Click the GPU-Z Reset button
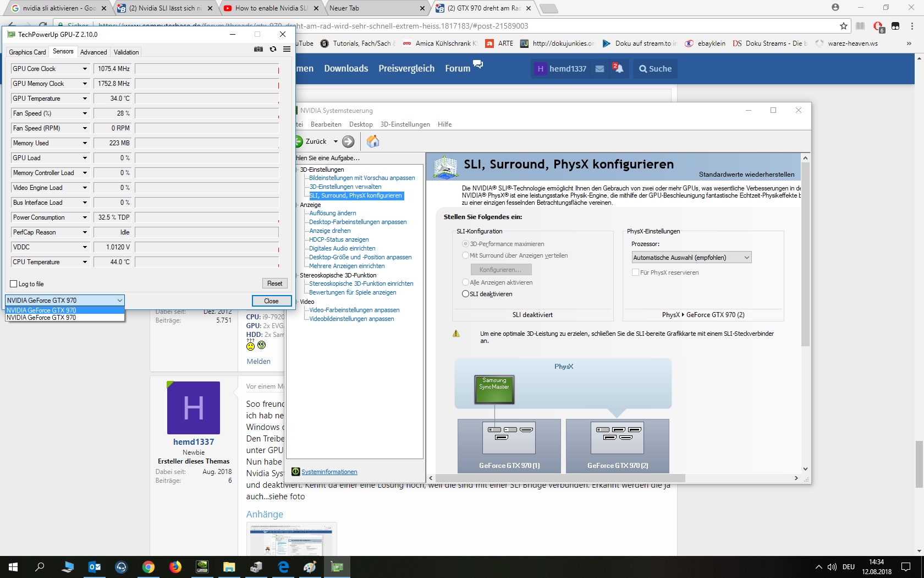924x578 pixels. [274, 283]
